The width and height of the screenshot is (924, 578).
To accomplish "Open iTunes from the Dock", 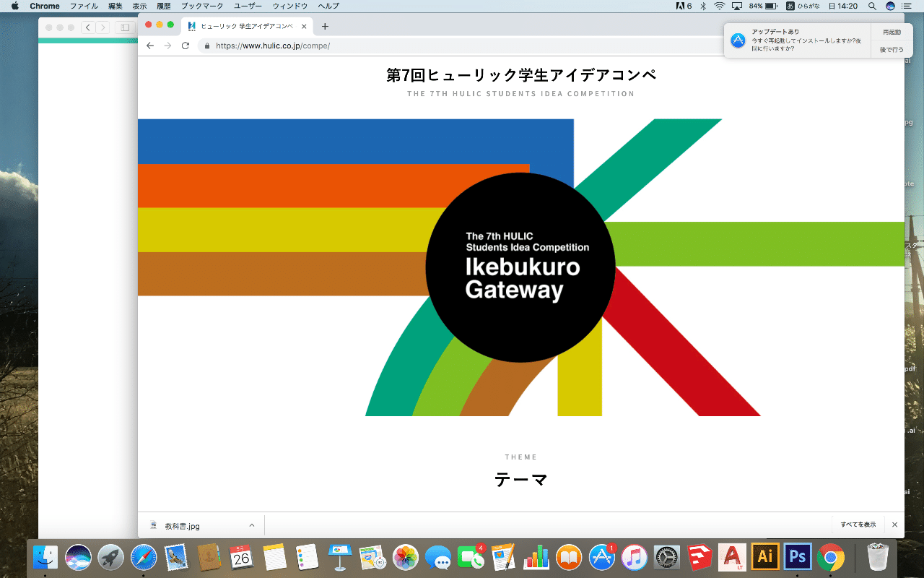I will 635,557.
